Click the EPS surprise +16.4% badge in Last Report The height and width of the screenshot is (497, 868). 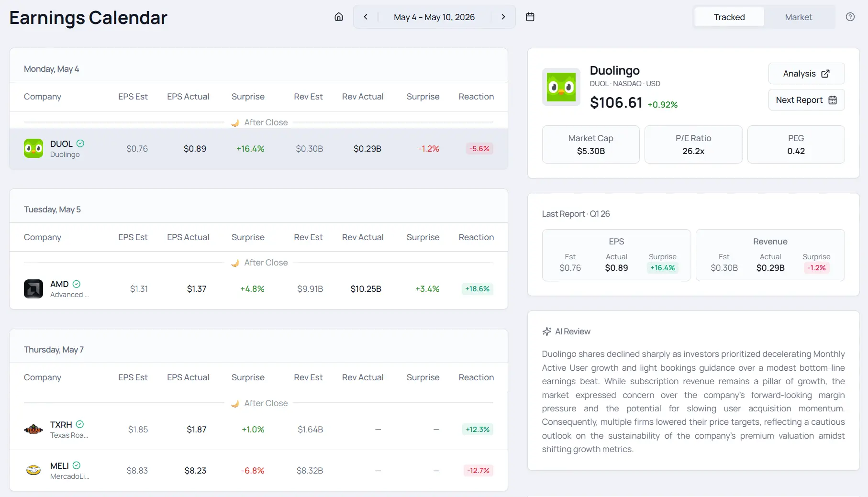[663, 268]
